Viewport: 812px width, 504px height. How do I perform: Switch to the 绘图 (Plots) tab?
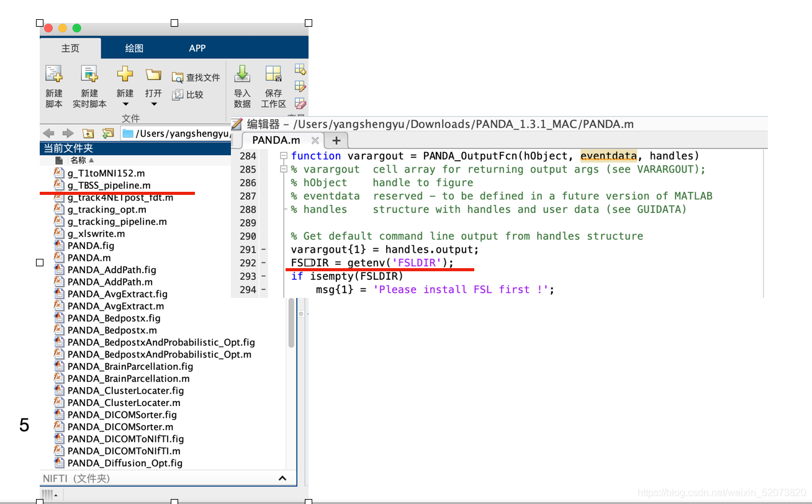(x=134, y=48)
